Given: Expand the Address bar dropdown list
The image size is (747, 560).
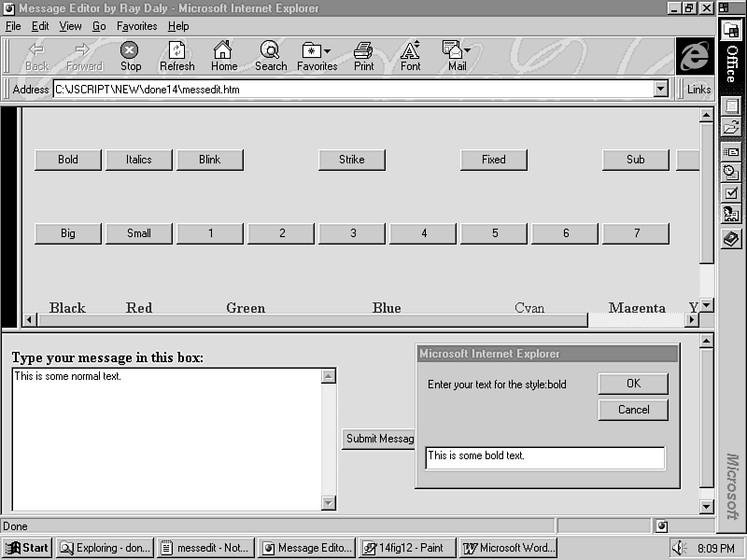Looking at the screenshot, I should pyautogui.click(x=660, y=89).
